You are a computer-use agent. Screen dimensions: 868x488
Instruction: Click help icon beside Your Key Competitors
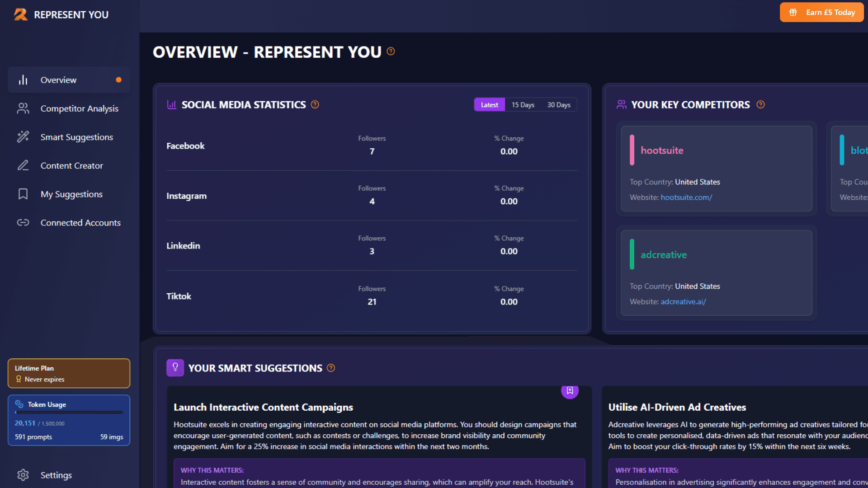click(760, 105)
